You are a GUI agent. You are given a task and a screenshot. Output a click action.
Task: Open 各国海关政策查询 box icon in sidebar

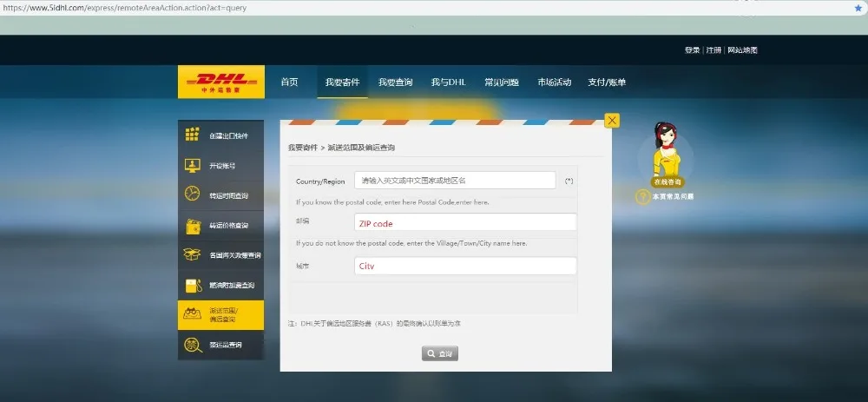(x=192, y=254)
